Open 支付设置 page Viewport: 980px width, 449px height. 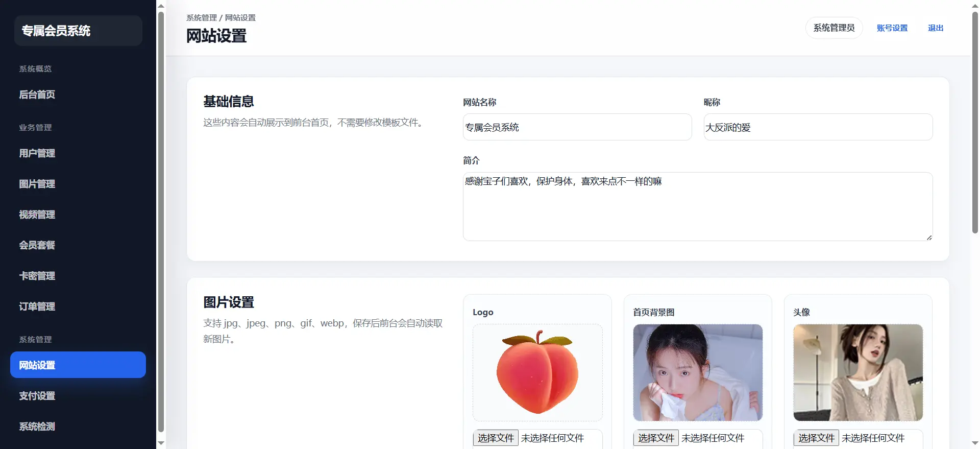(x=78, y=396)
